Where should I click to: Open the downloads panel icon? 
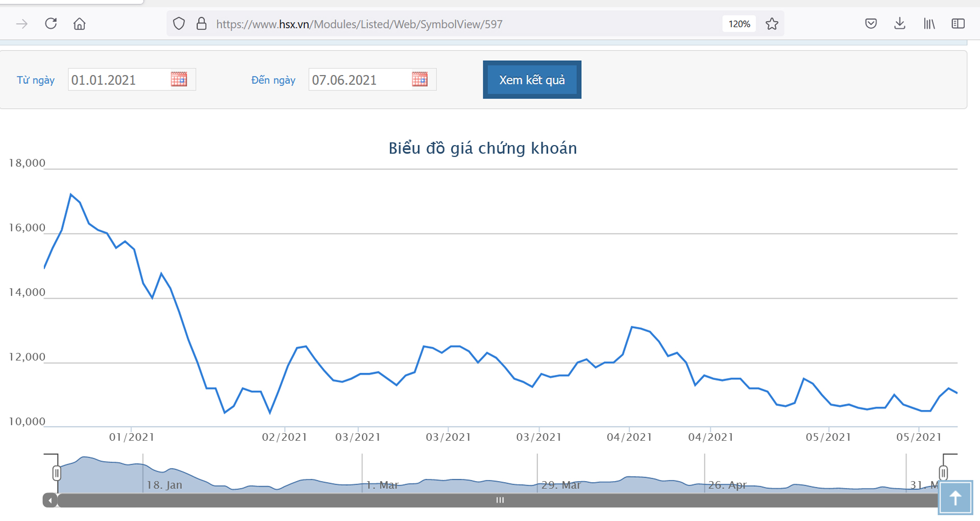click(x=900, y=23)
